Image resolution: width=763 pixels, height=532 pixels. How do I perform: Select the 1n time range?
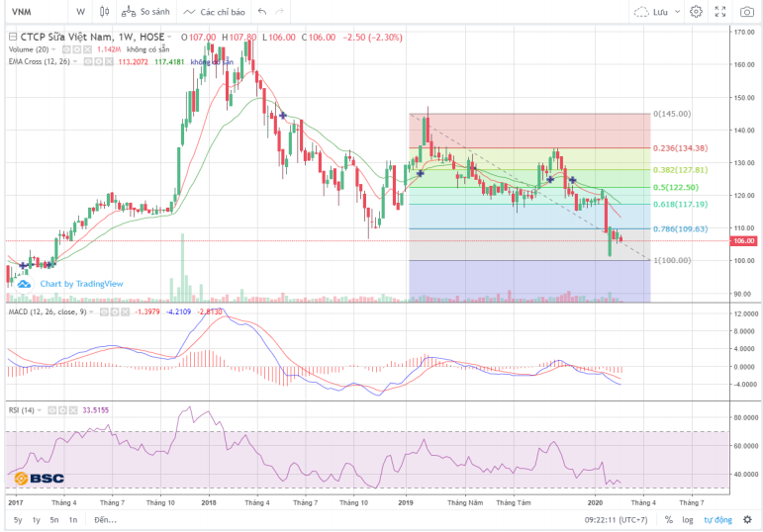(73, 520)
